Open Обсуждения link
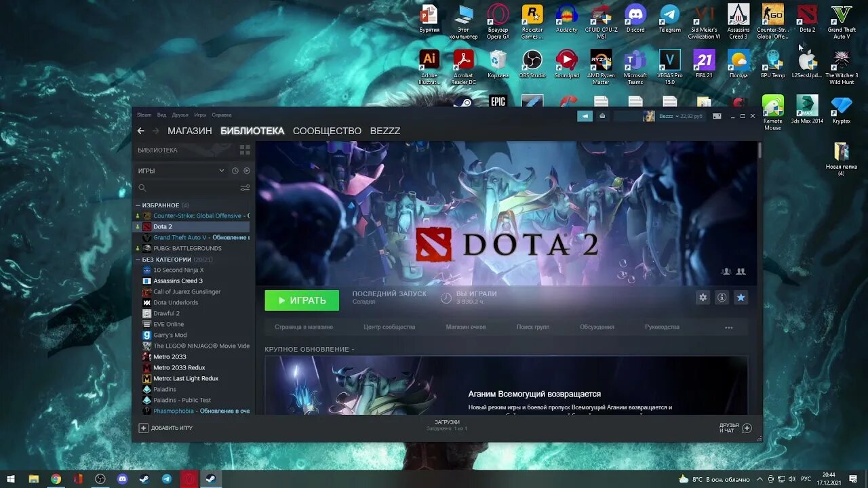Viewport: 868px width, 488px height. tap(597, 327)
